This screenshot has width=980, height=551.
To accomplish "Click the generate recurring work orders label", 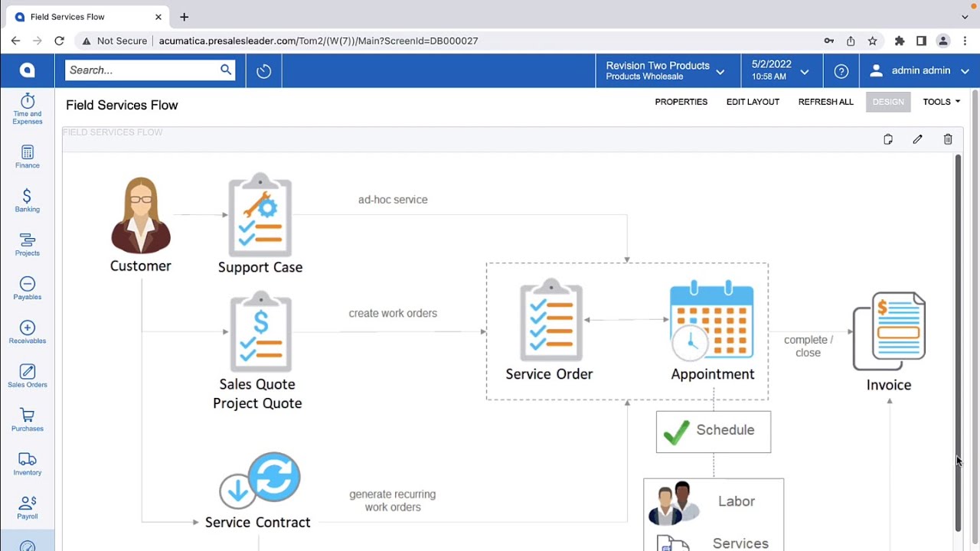I will [x=393, y=500].
